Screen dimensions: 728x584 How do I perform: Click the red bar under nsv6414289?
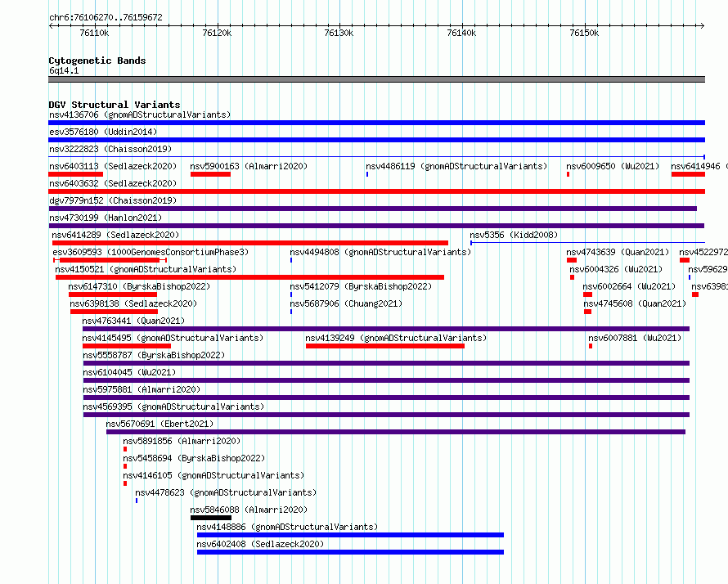point(250,243)
